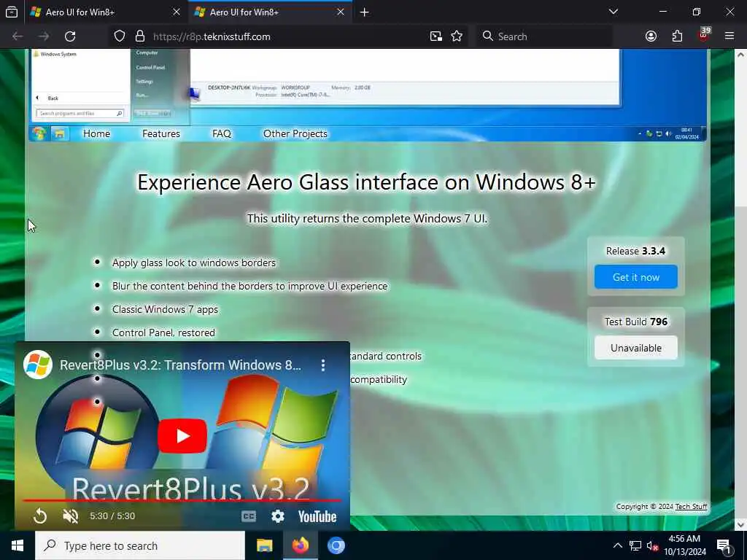
Task: Click the 'Test Build 796' label
Action: click(x=636, y=322)
